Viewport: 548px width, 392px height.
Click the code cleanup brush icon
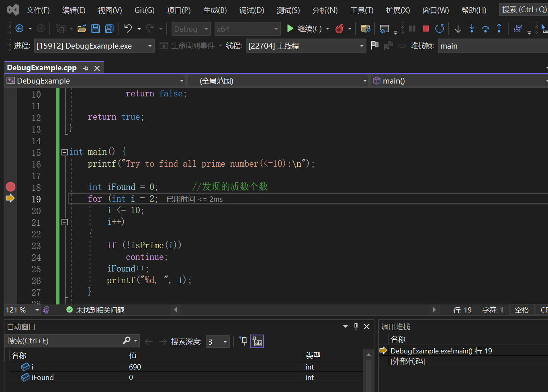click(x=46, y=310)
